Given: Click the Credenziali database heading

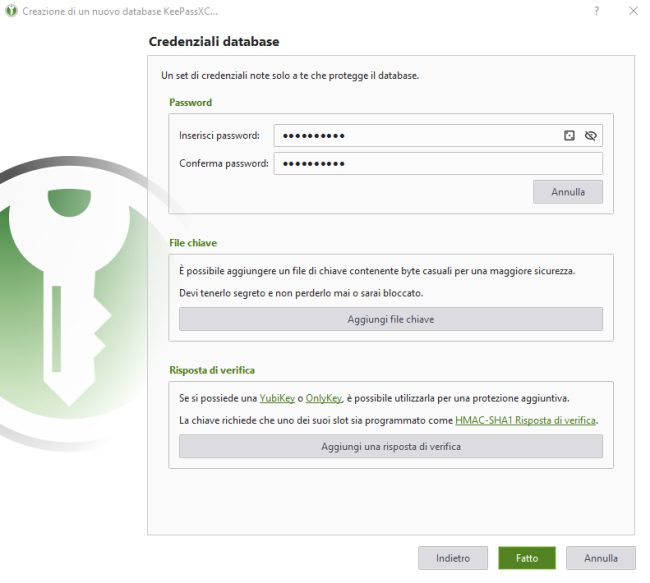Looking at the screenshot, I should click(213, 42).
